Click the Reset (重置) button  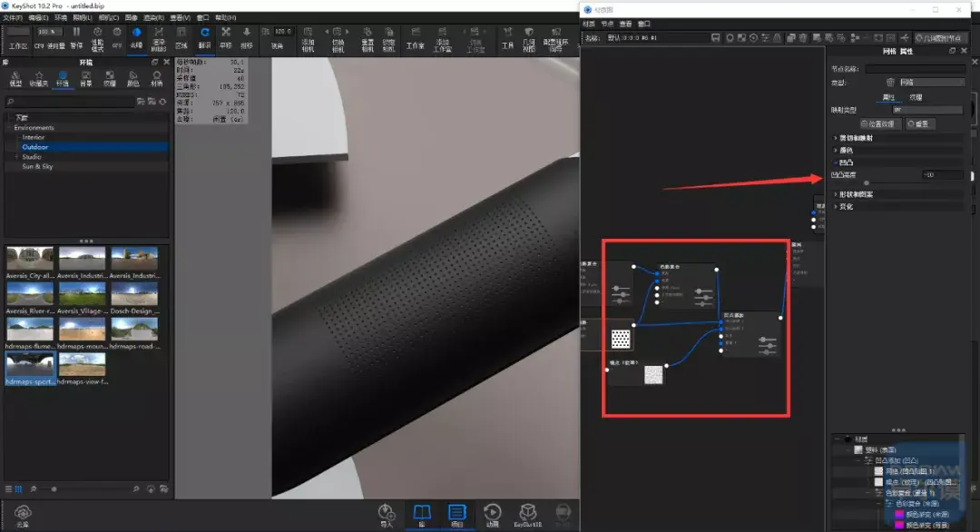(919, 123)
